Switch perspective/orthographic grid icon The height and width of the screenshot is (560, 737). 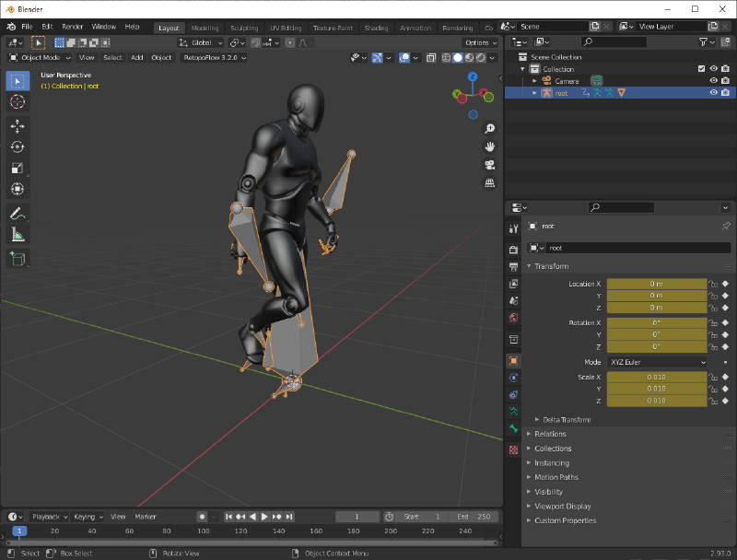point(490,183)
